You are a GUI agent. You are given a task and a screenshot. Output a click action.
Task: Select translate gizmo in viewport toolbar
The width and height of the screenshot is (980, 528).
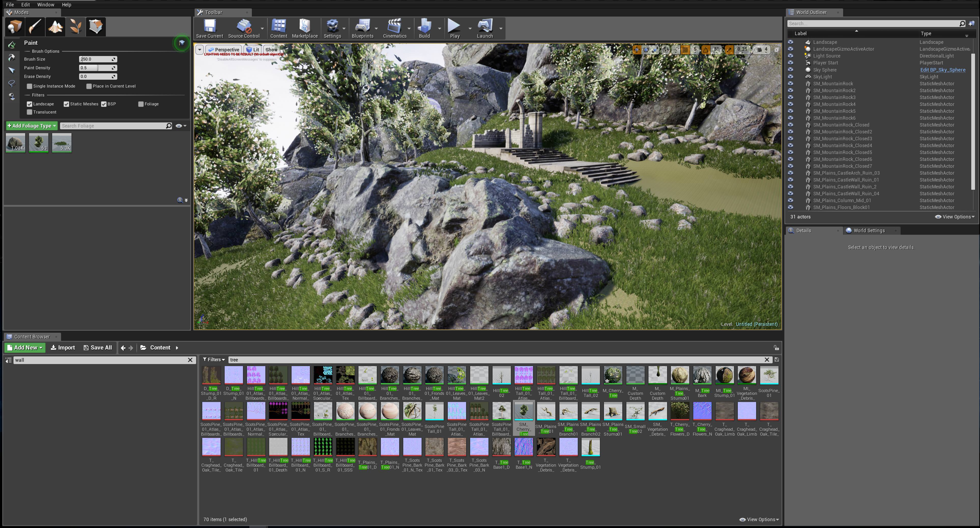pyautogui.click(x=637, y=49)
